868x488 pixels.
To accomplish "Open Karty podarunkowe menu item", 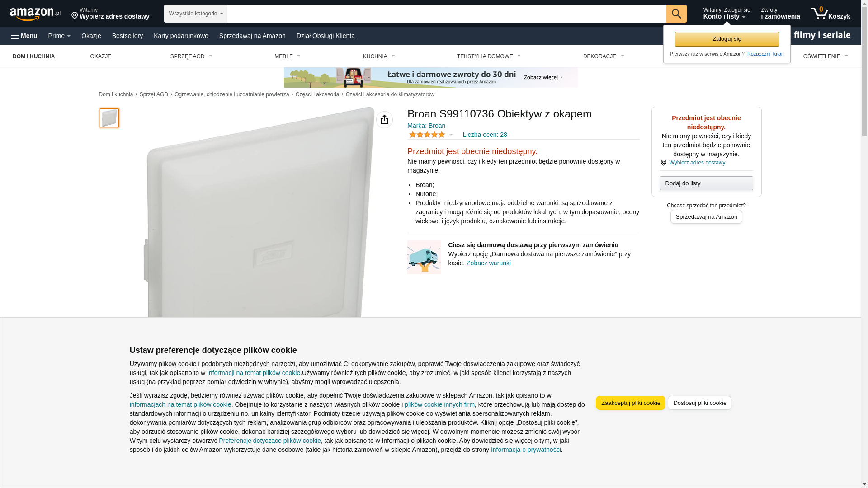I will (181, 36).
